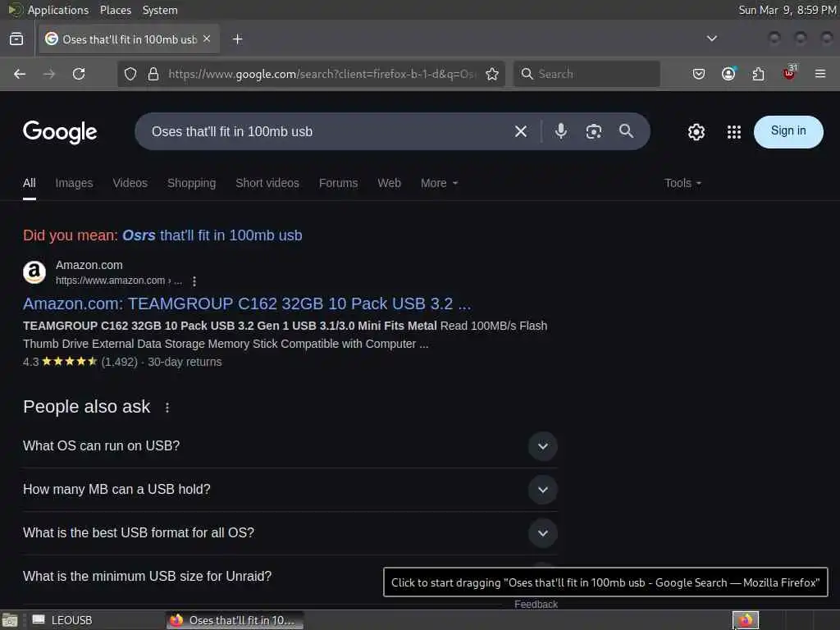Start Google voice search microphone
This screenshot has width=840, height=630.
coord(561,131)
